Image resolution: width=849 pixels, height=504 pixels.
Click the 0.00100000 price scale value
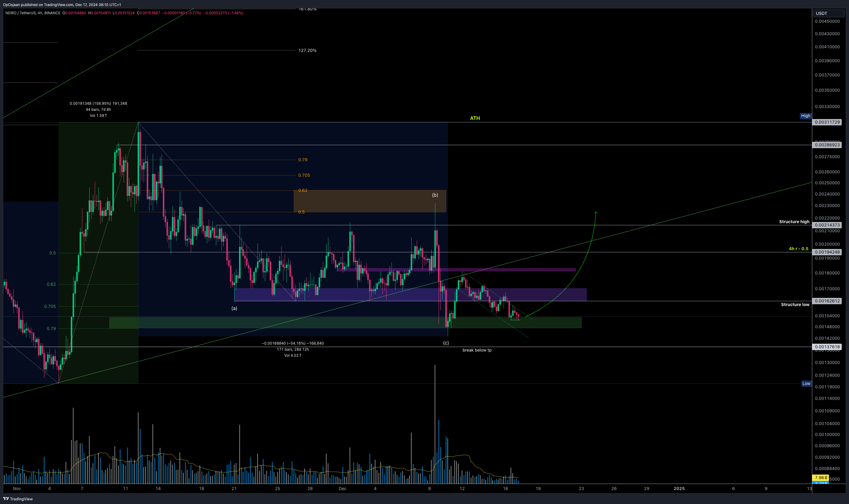(827, 435)
